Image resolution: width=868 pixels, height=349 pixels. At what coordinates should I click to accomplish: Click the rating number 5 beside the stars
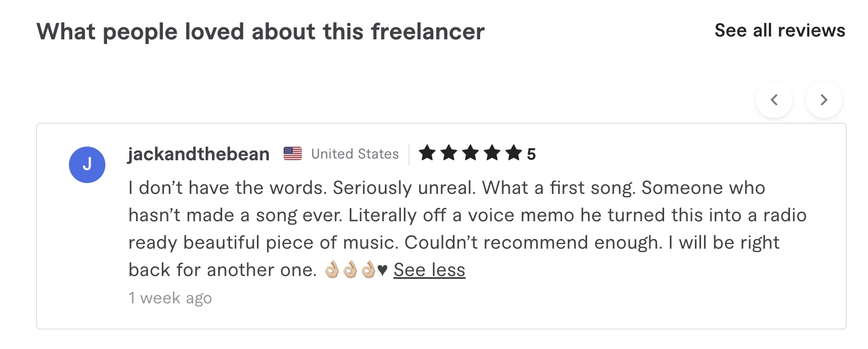[531, 154]
